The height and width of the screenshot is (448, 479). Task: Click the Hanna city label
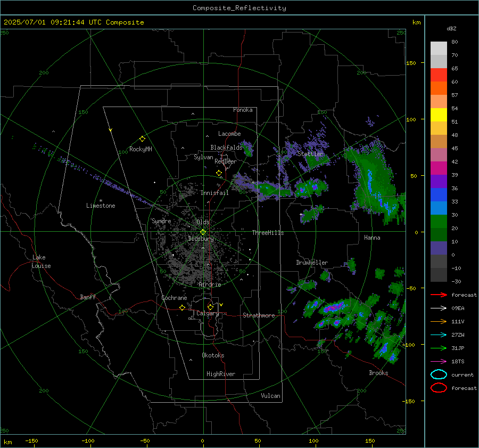[372, 238]
